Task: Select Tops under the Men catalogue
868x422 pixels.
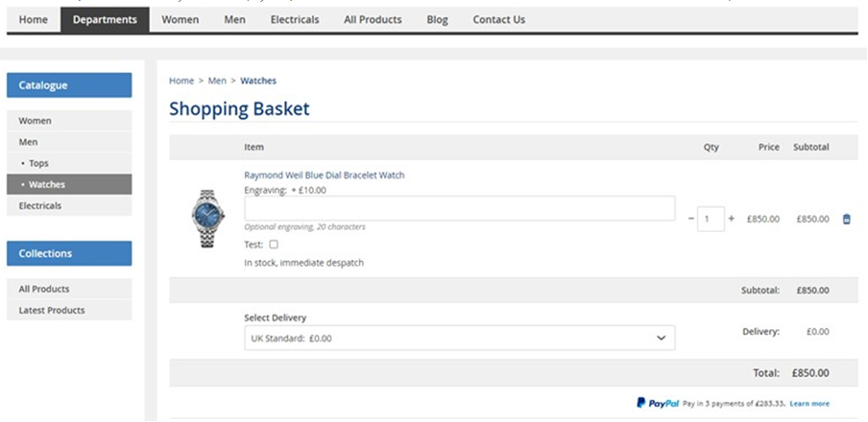Action: click(38, 163)
